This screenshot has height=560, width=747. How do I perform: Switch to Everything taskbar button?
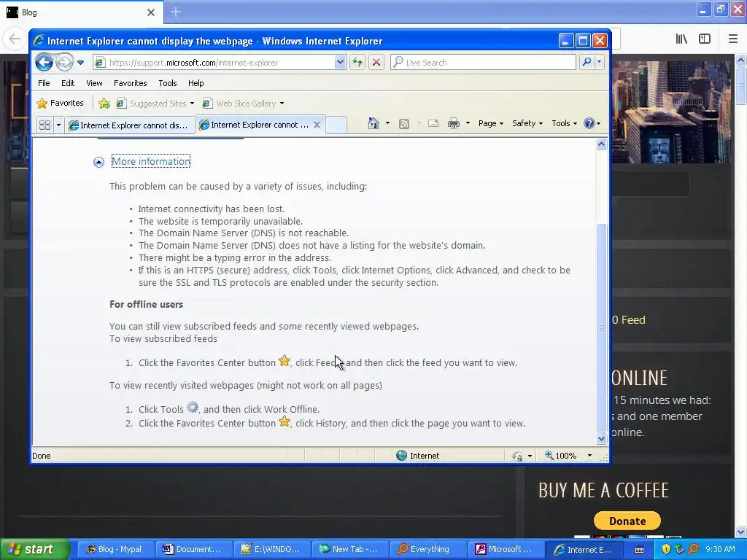pos(427,550)
